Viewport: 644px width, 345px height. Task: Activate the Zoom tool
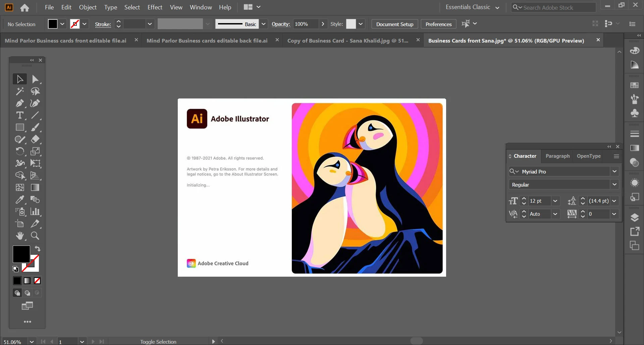coord(35,236)
